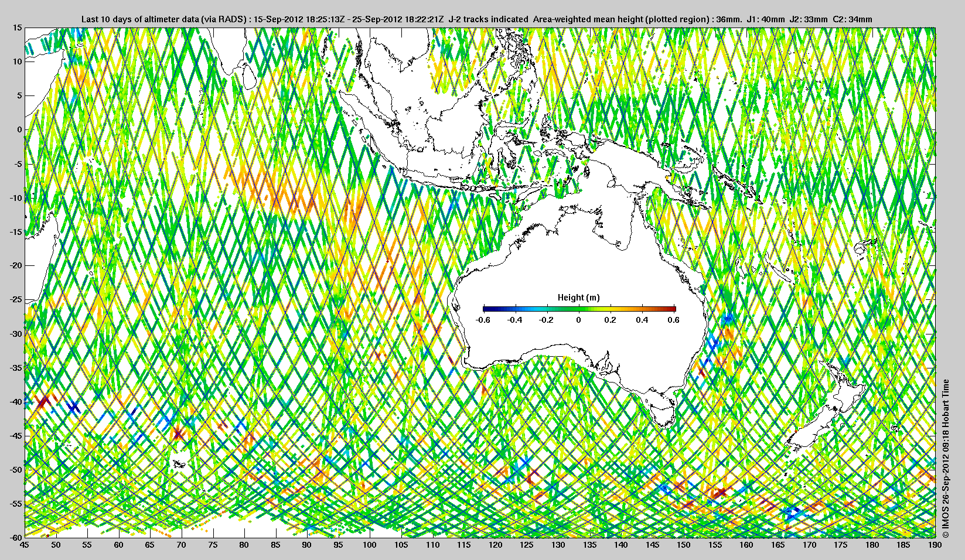Screen dimensions: 965x560
Task: Click longitude tick label '60'
Action: [x=118, y=545]
